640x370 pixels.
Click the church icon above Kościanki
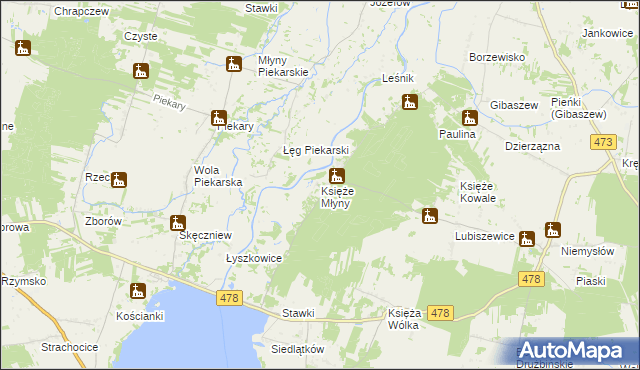click(138, 291)
